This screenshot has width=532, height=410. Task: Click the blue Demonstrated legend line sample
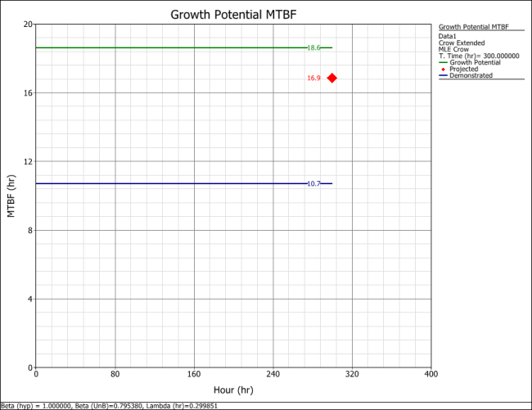(444, 75)
